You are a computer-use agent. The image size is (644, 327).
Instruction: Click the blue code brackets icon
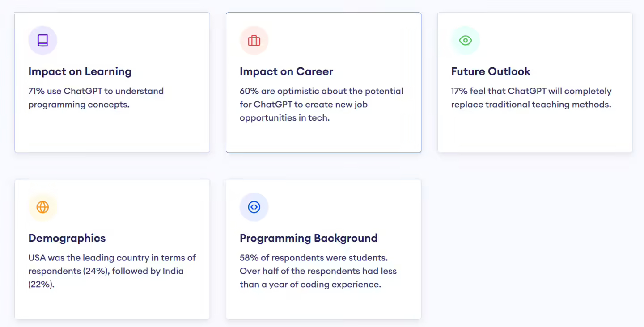[254, 207]
